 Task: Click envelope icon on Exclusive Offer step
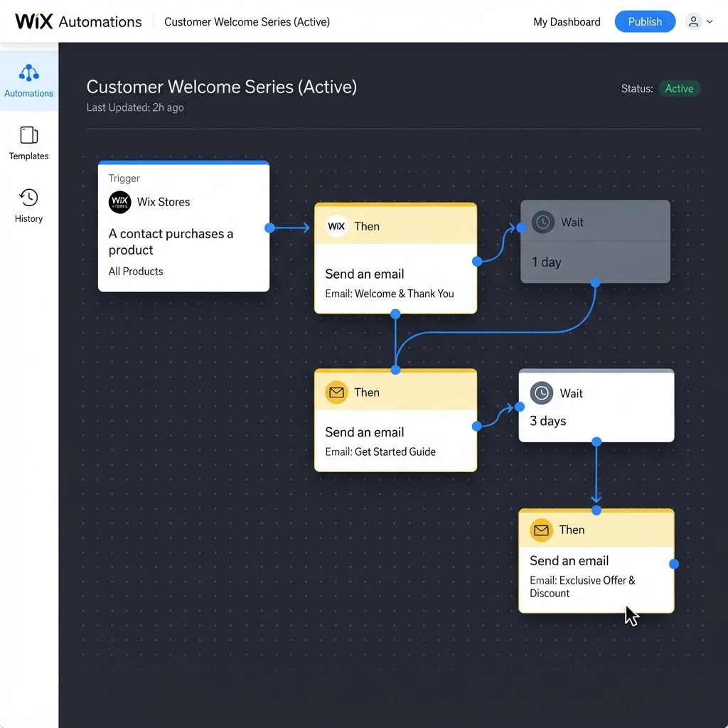click(541, 530)
